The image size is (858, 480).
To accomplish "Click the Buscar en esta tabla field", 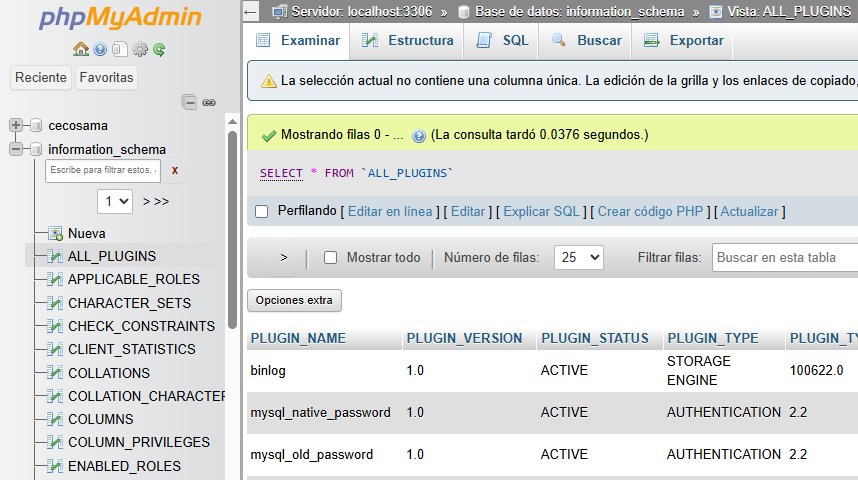I will pos(785,258).
